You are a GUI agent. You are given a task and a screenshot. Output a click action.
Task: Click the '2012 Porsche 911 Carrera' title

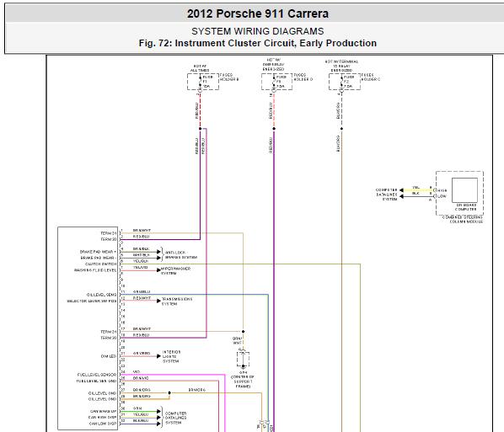click(x=258, y=13)
